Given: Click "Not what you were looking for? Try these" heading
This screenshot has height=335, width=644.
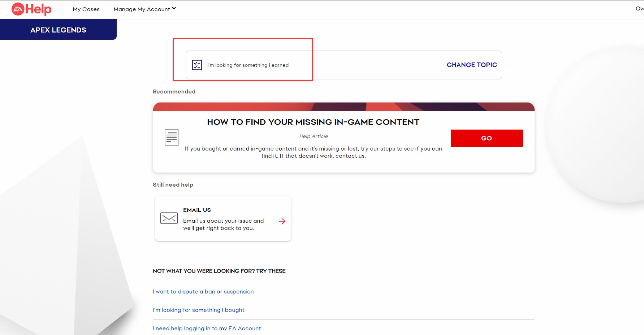Looking at the screenshot, I should [219, 271].
